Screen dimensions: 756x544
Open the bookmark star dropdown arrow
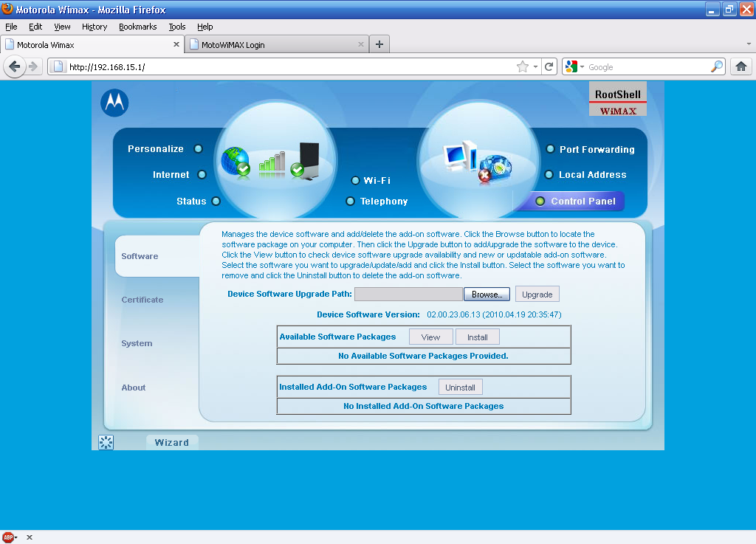pyautogui.click(x=535, y=67)
